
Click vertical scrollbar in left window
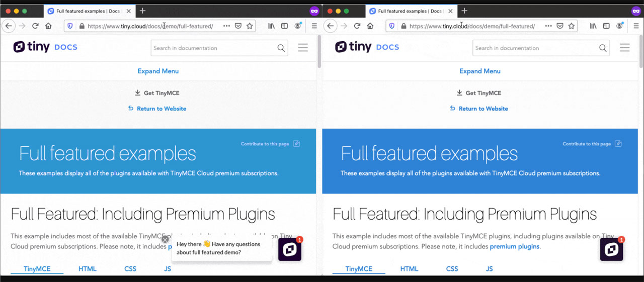[x=319, y=51]
